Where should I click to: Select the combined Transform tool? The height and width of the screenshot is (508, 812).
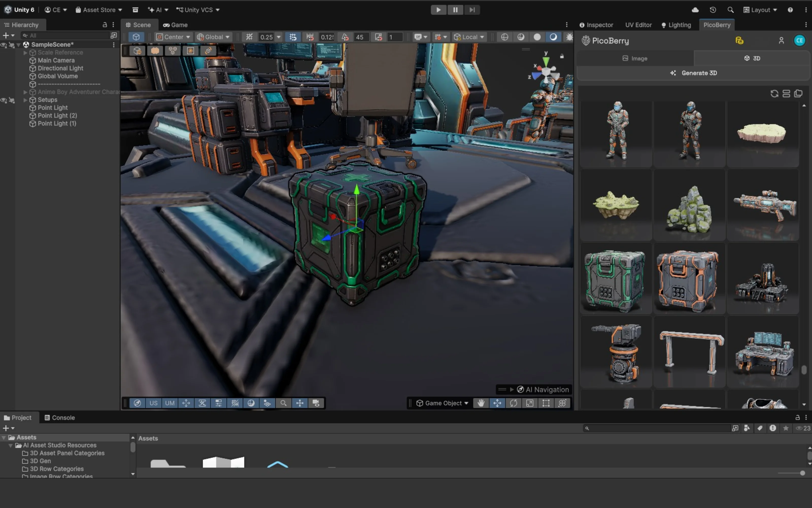tap(562, 403)
